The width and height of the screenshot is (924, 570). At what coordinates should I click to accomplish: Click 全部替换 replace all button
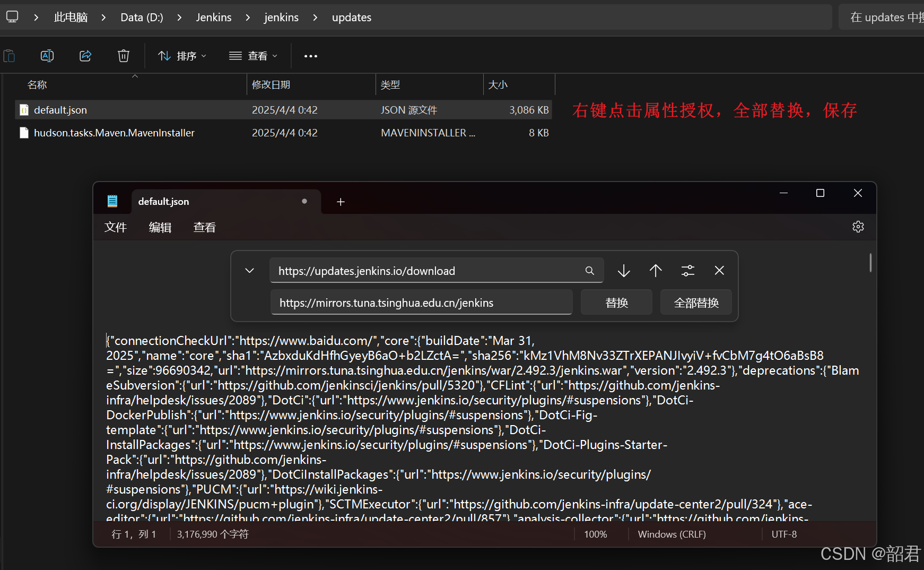click(696, 303)
